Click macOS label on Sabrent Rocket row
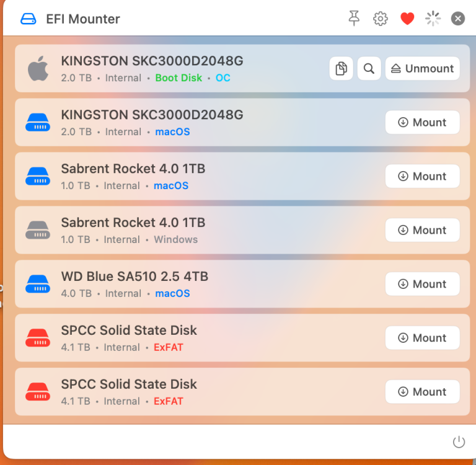This screenshot has height=465, width=476. [171, 185]
